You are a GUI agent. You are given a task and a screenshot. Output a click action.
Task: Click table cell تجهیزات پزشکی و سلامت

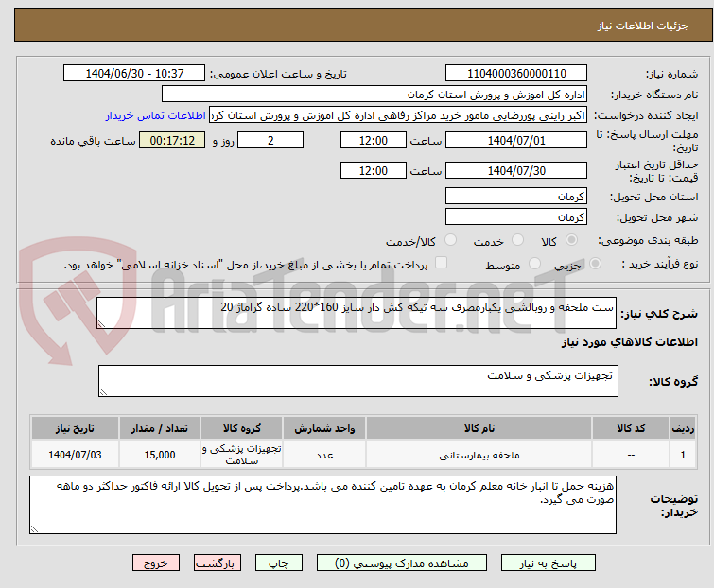tap(242, 455)
